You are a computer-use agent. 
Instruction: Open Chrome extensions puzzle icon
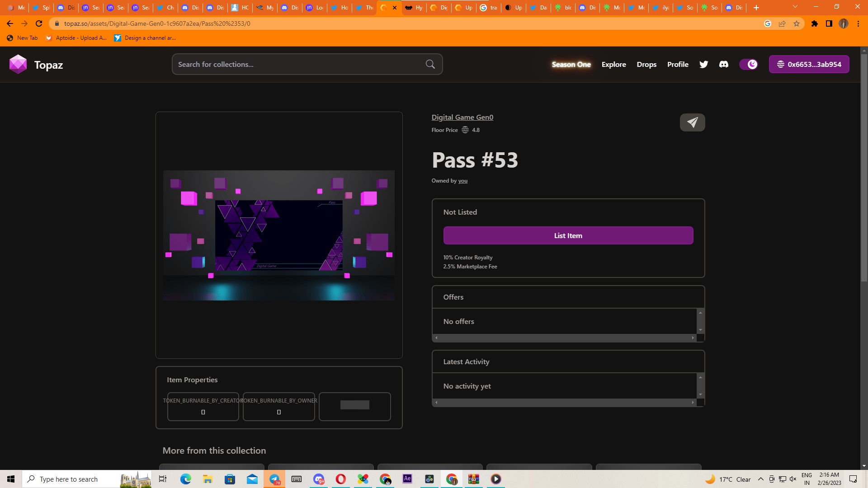pos(815,23)
